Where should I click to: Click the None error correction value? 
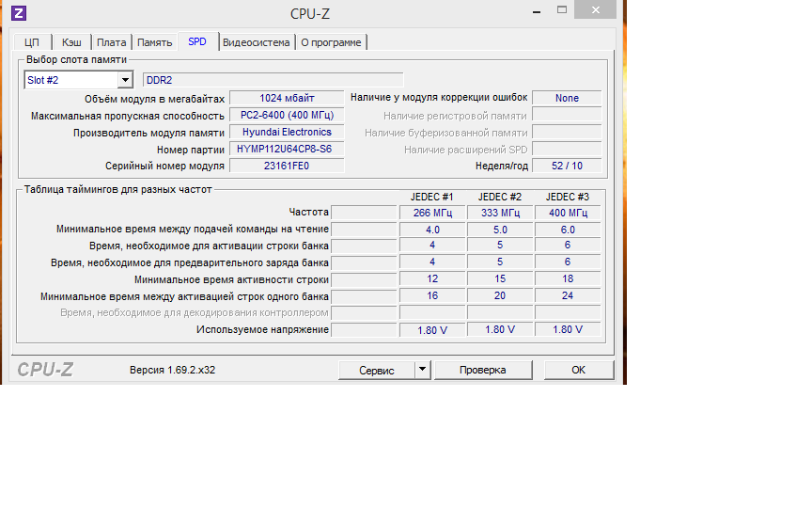[x=567, y=98]
